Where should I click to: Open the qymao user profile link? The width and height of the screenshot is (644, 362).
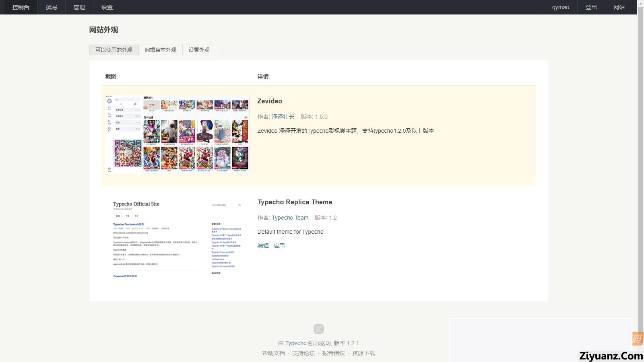[560, 7]
